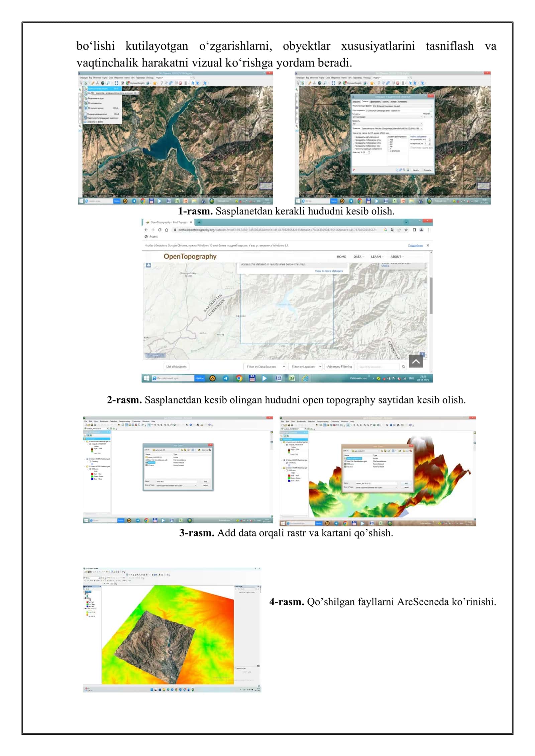Open the Filter by Location dropdown
Viewport: 535px width, 756px height.
[x=305, y=367]
